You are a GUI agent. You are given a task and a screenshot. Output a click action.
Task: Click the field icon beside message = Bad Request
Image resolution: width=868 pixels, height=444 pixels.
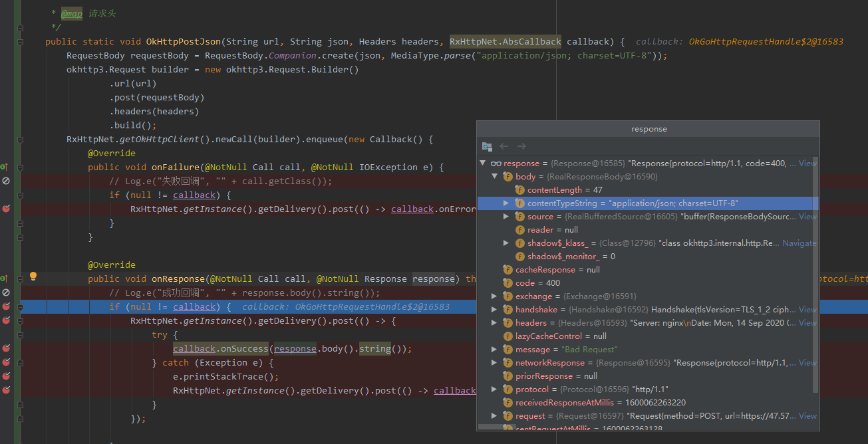click(x=508, y=349)
